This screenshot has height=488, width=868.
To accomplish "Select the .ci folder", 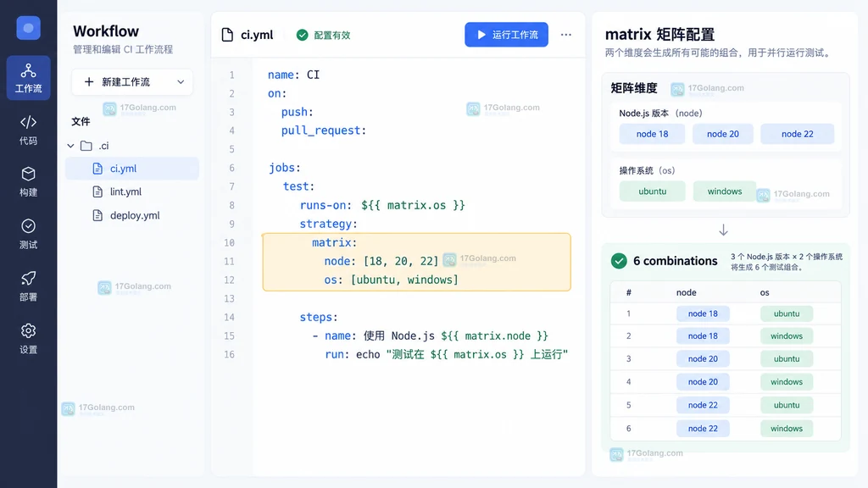I will click(x=95, y=146).
